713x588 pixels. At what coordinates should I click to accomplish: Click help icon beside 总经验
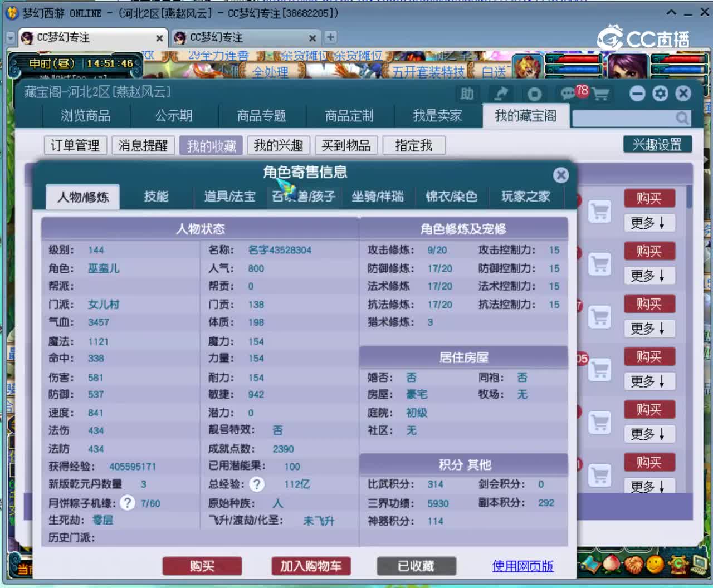pos(257,484)
